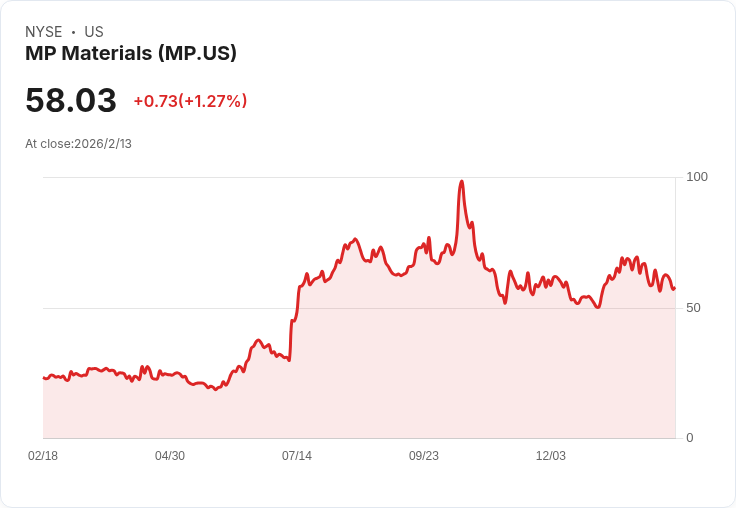Screen dimensions: 736x508
Task: Click the chart line's leftmost starting point
Action: (44, 377)
